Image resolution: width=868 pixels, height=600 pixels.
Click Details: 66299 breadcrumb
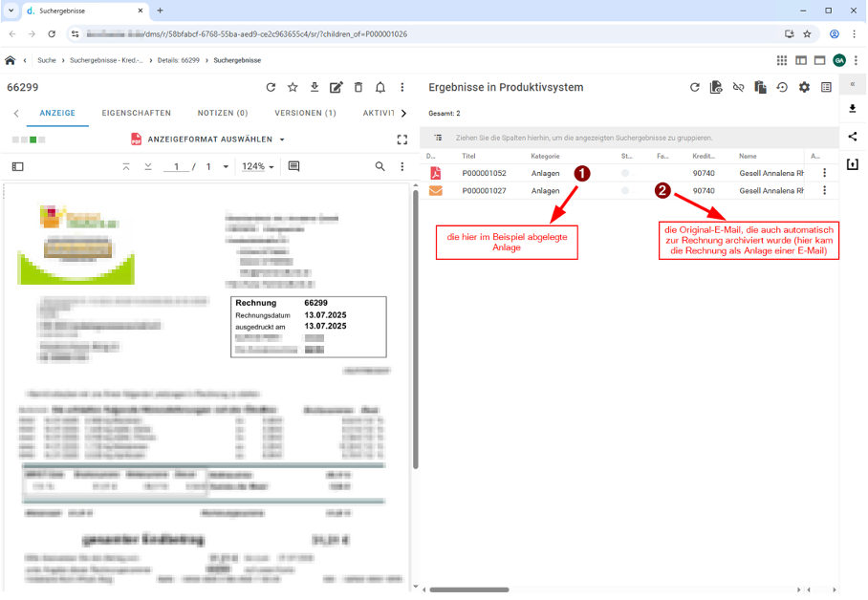178,60
